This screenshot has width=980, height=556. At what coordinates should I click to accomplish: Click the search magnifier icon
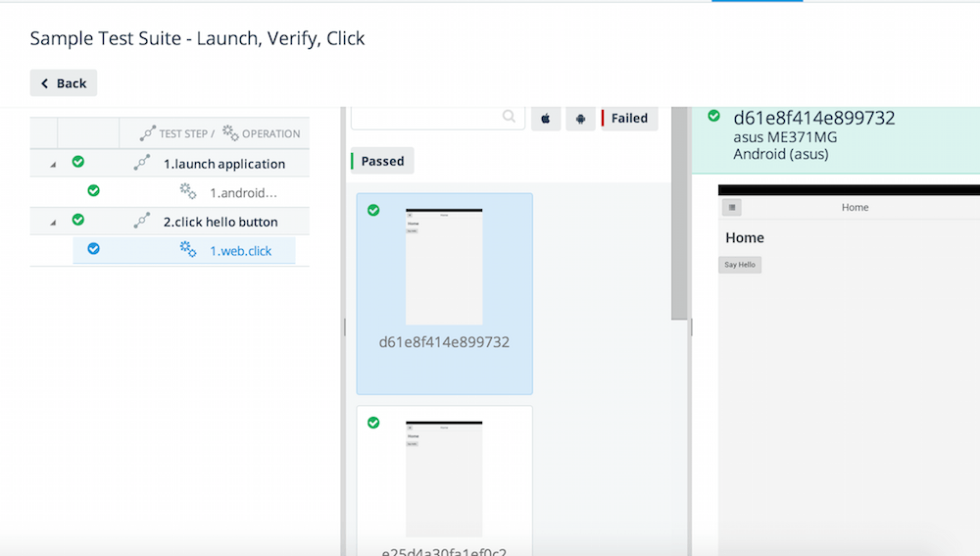tap(509, 117)
